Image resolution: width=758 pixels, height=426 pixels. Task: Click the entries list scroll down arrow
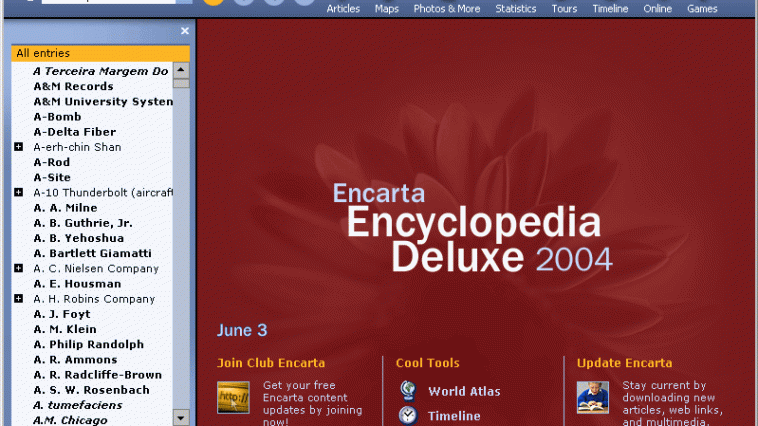point(181,417)
